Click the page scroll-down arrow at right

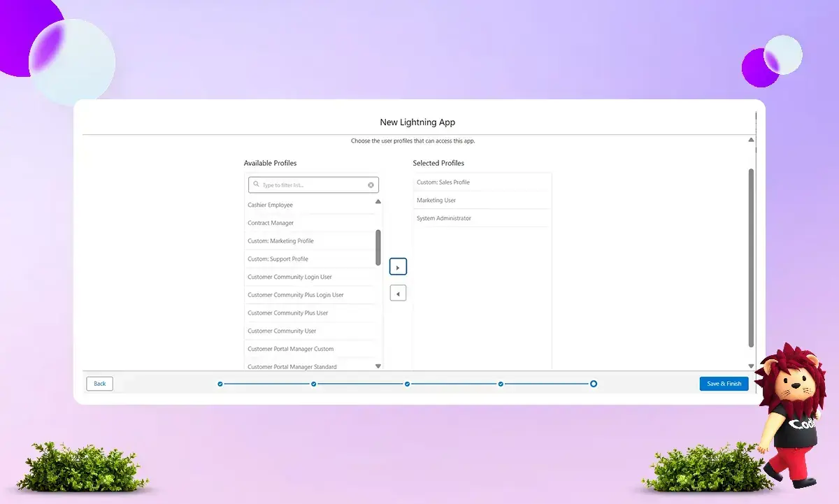(x=751, y=366)
